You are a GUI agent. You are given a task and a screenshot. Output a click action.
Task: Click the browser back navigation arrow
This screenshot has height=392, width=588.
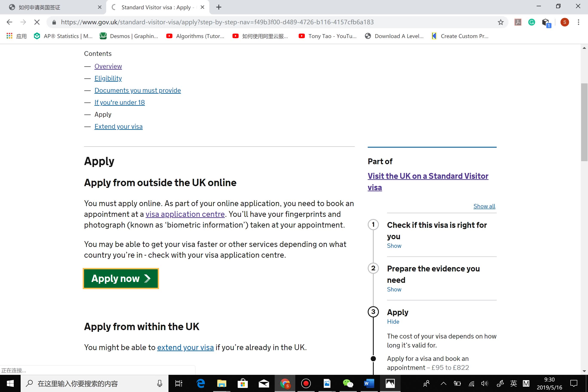pos(9,22)
